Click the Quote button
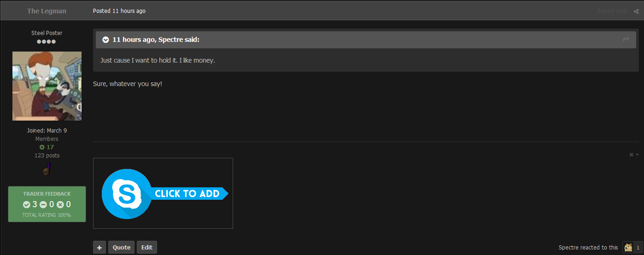The height and width of the screenshot is (255, 644). pyautogui.click(x=122, y=247)
